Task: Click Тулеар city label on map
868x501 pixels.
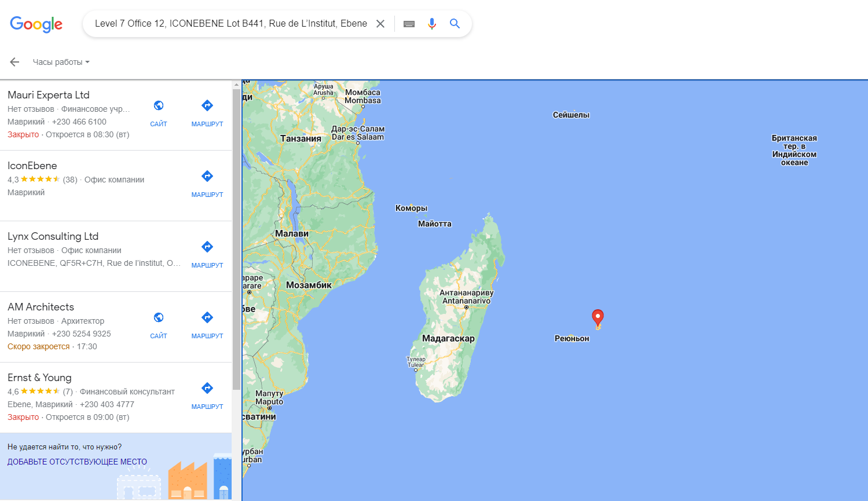Action: pyautogui.click(x=416, y=362)
